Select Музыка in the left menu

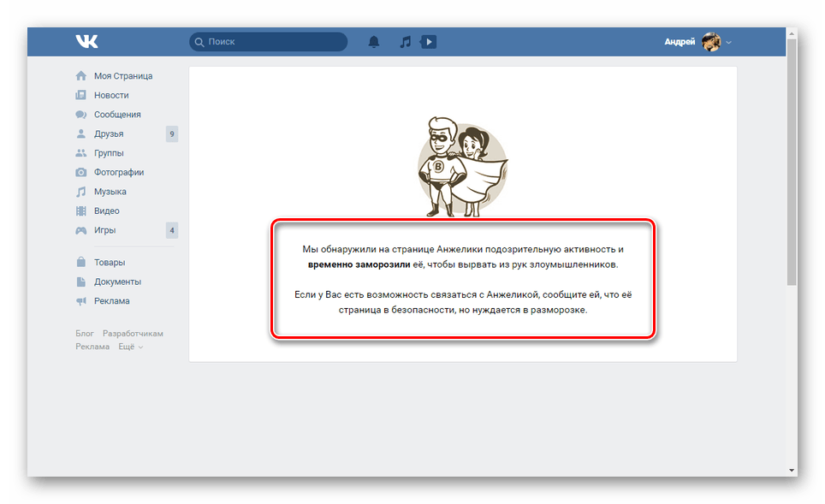[110, 192]
